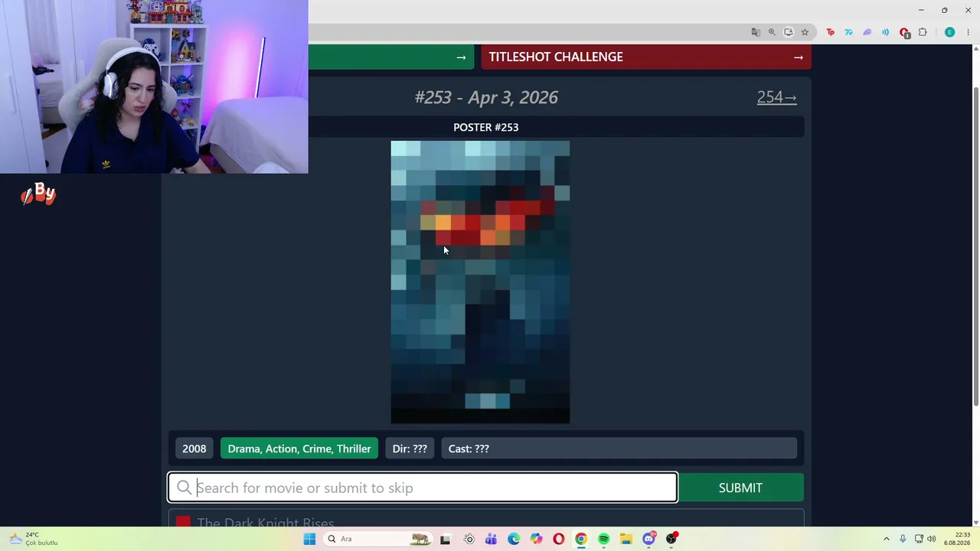Minimize the Chrome window
The height and width of the screenshot is (551, 980).
click(920, 10)
